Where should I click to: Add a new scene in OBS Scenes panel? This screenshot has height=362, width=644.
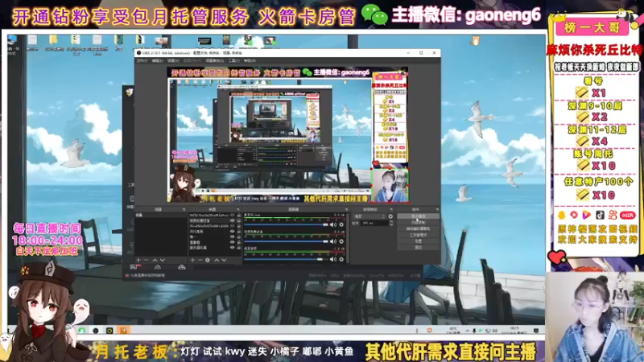(138, 260)
